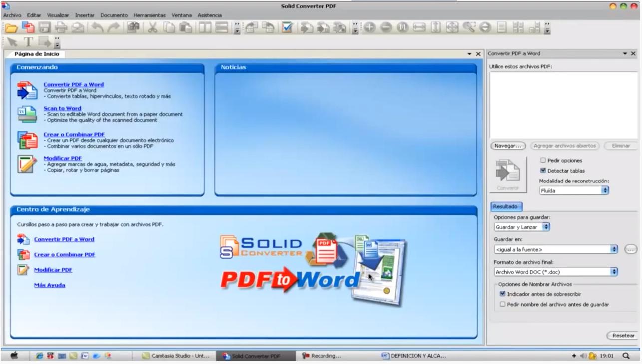Viewport: 642px width, 364px height.
Task: Open the Documento menu
Action: point(114,15)
